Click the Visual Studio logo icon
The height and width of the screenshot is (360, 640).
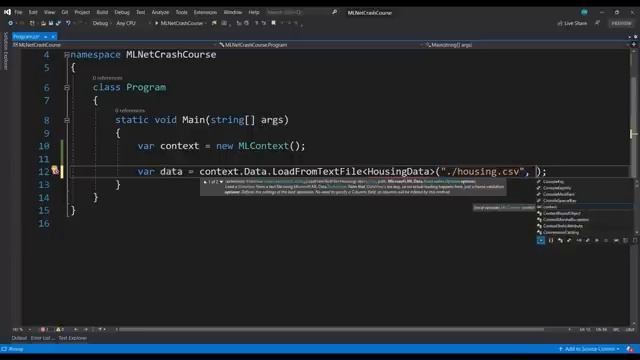click(x=7, y=12)
